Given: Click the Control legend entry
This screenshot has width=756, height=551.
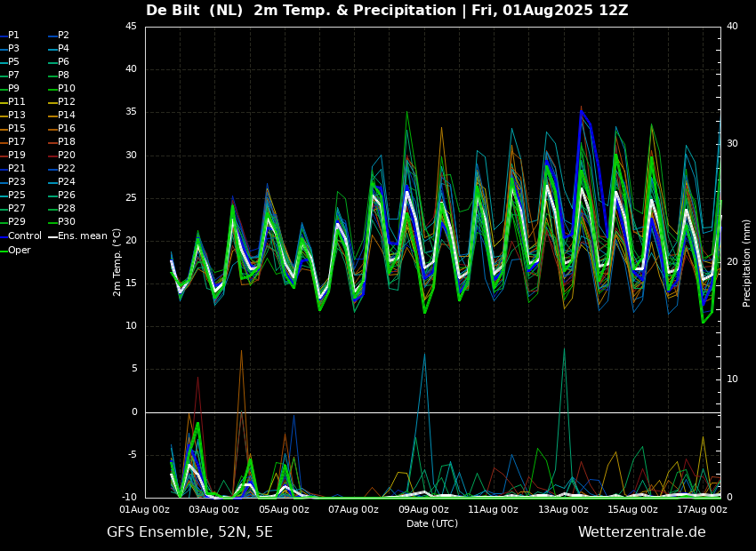Looking at the screenshot, I should tap(21, 236).
